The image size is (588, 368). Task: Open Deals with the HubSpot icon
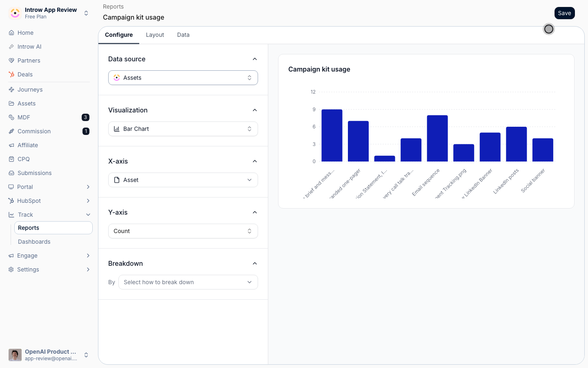49,74
